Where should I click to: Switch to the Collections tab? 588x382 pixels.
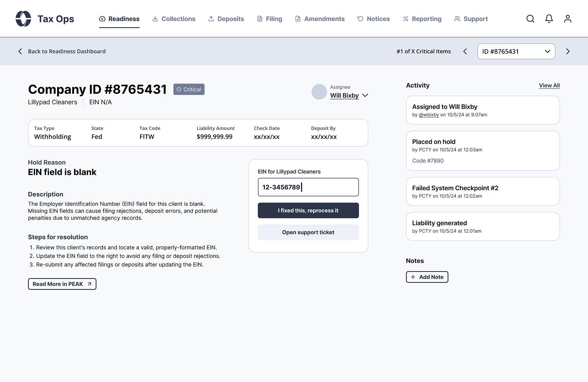[174, 19]
